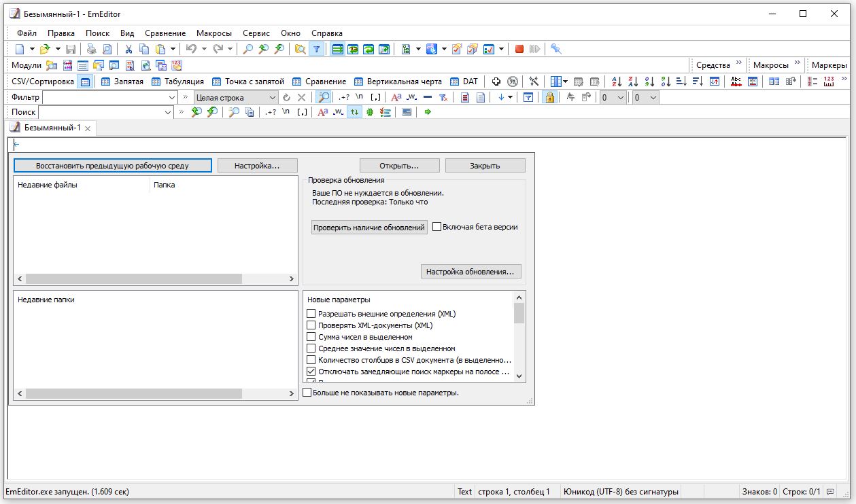Click the Undo arrow icon
Screen dimensions: 856x504
[191, 49]
